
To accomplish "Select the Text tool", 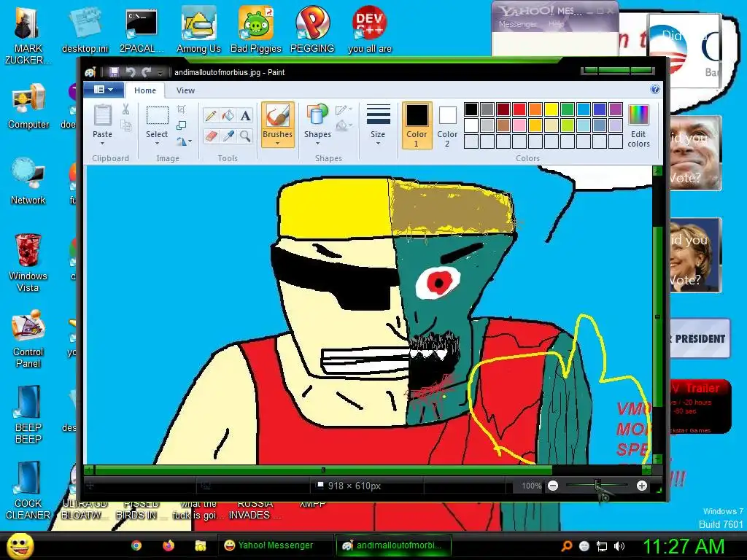I will [245, 116].
